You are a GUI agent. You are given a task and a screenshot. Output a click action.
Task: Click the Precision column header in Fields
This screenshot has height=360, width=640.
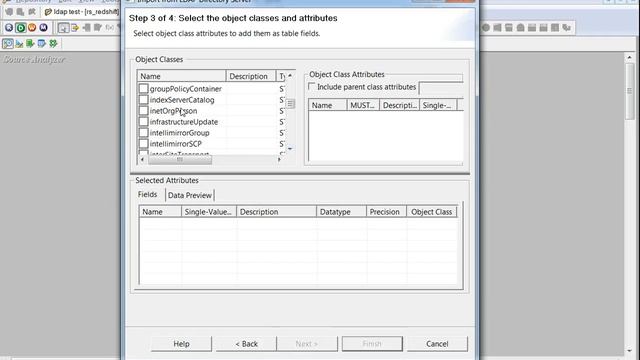387,212
